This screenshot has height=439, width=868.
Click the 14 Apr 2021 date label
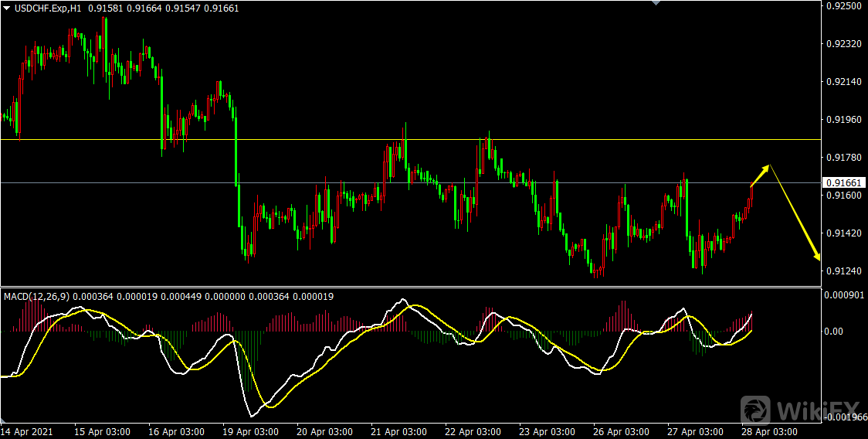tap(28, 430)
